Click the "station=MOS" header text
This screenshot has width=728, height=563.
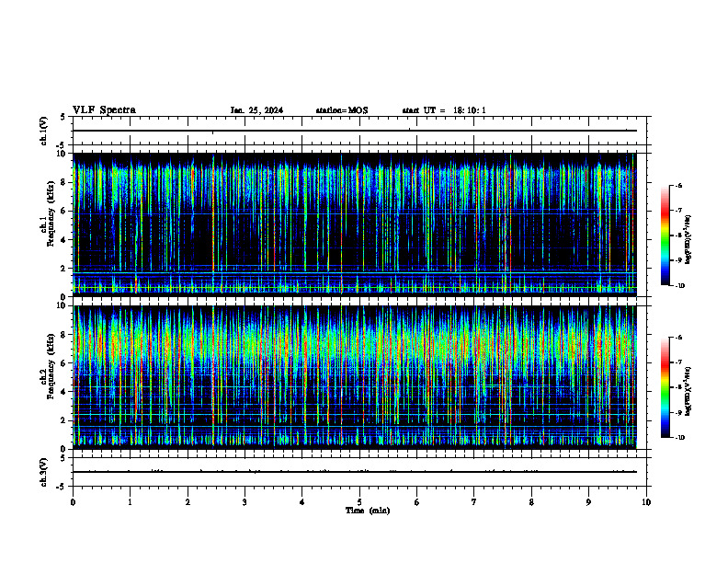click(342, 110)
